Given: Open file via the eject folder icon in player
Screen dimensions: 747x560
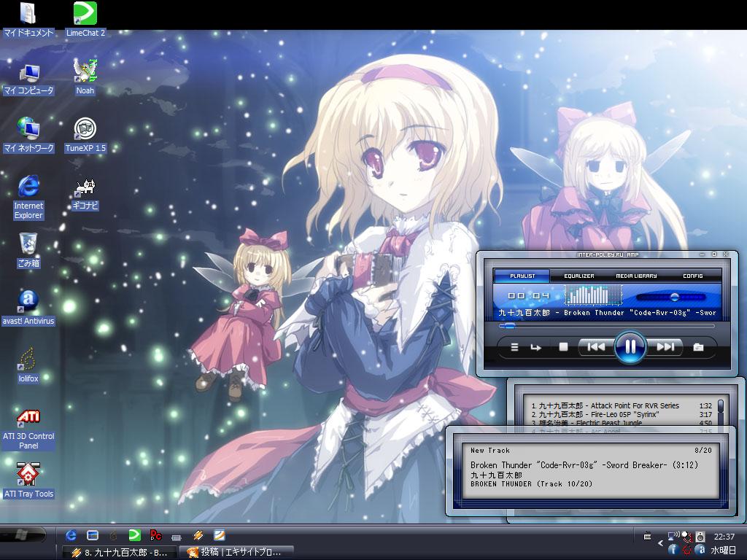Looking at the screenshot, I should pos(698,347).
